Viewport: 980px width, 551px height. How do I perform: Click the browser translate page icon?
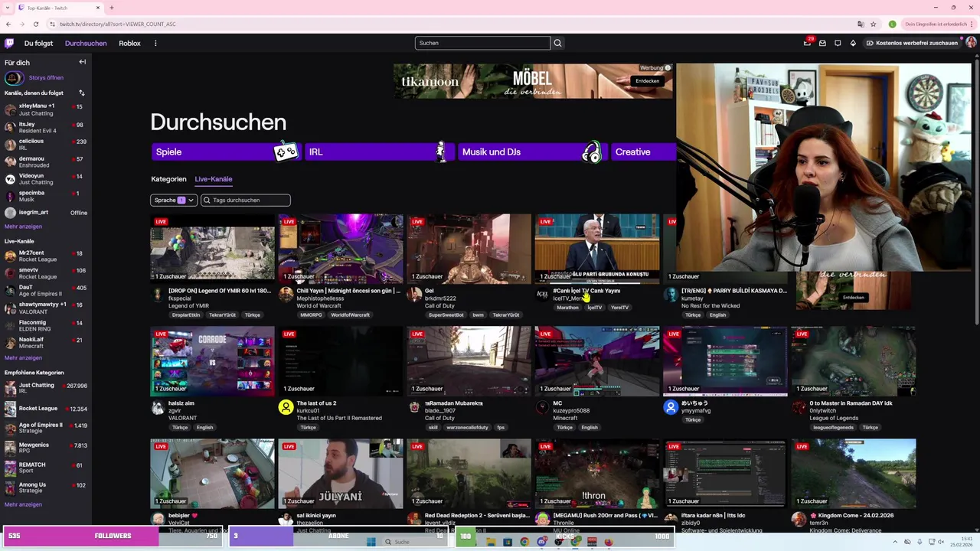point(861,24)
